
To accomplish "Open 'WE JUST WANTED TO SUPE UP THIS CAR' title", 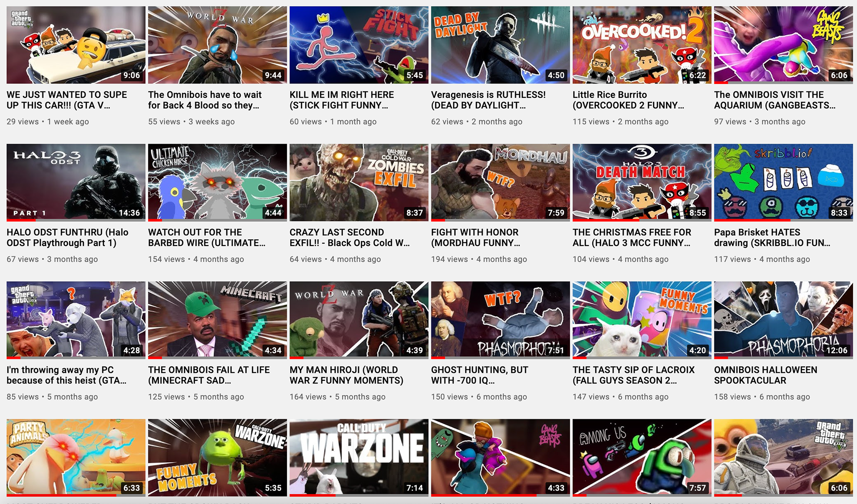I will point(67,100).
